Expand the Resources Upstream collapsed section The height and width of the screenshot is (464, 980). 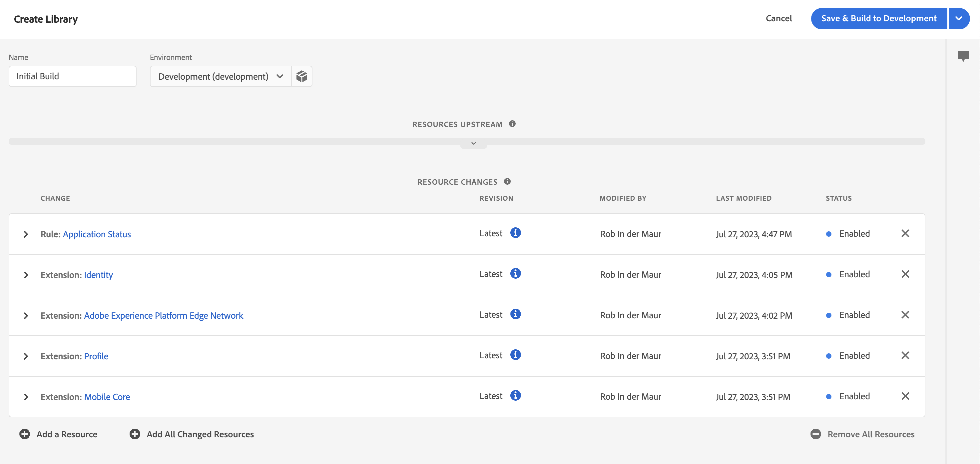click(473, 144)
